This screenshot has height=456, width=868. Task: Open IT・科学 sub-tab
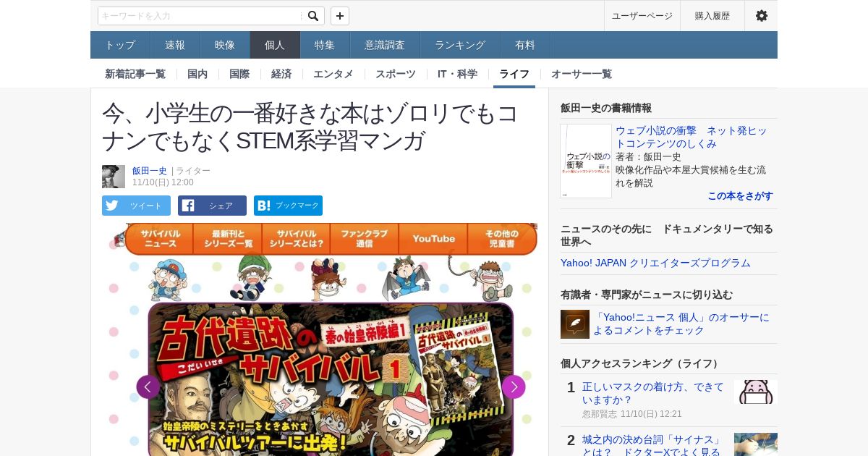tap(457, 74)
